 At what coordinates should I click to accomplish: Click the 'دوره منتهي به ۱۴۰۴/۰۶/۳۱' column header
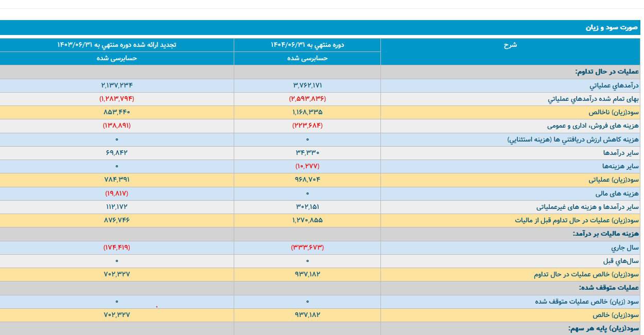307,45
